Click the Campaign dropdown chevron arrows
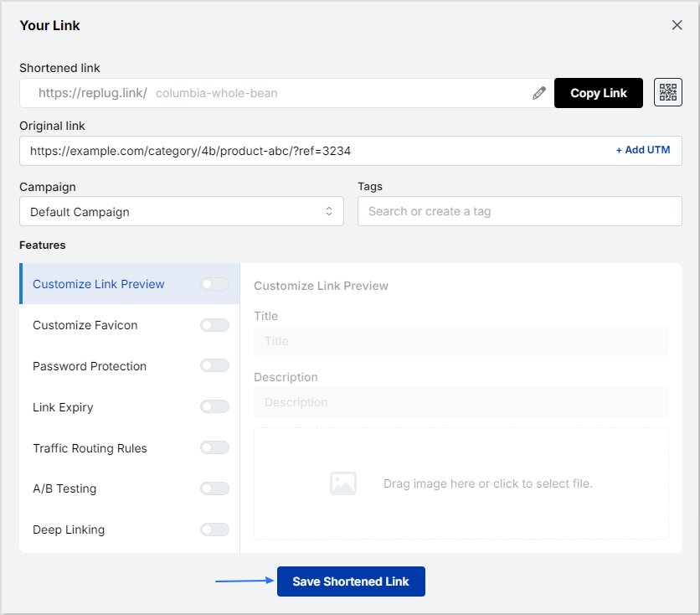Screen dimensions: 700x615 click(329, 211)
